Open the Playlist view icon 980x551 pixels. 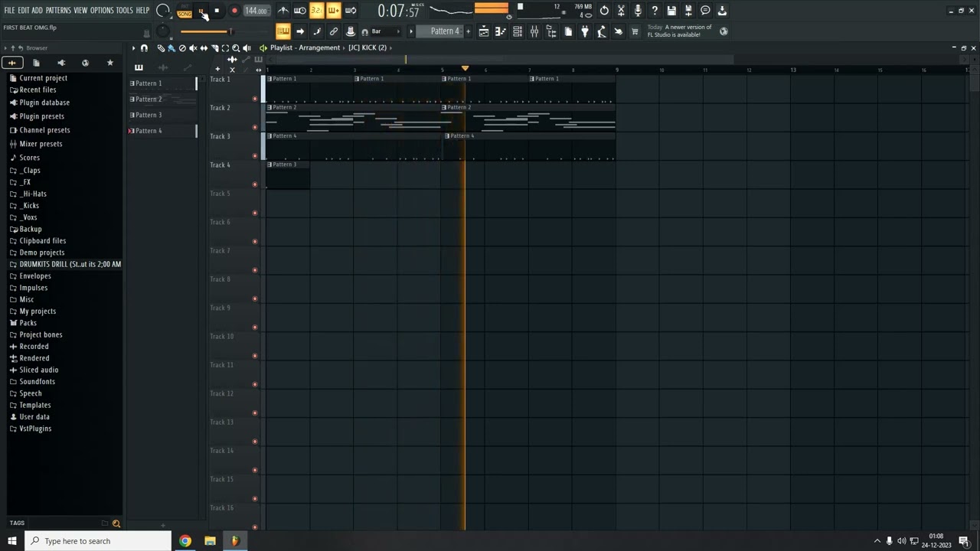pyautogui.click(x=484, y=31)
